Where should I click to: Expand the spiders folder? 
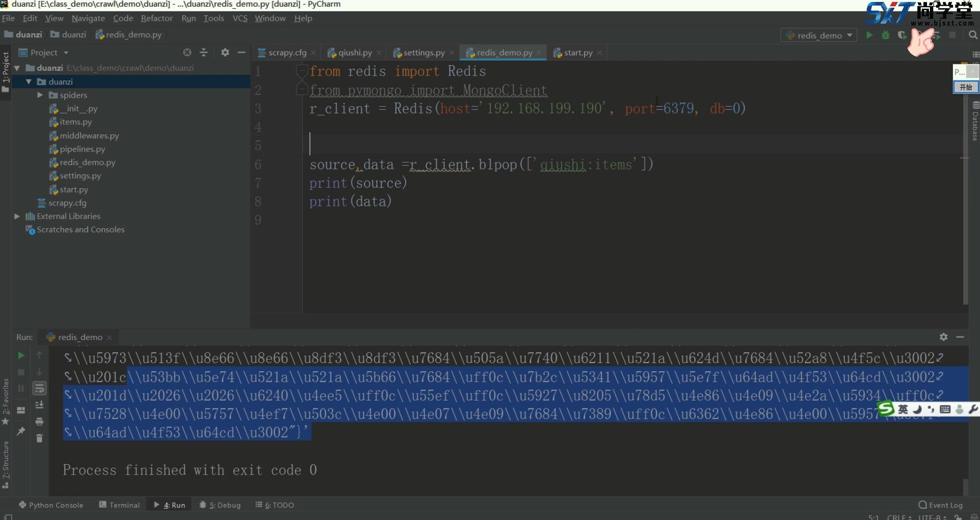pyautogui.click(x=40, y=95)
